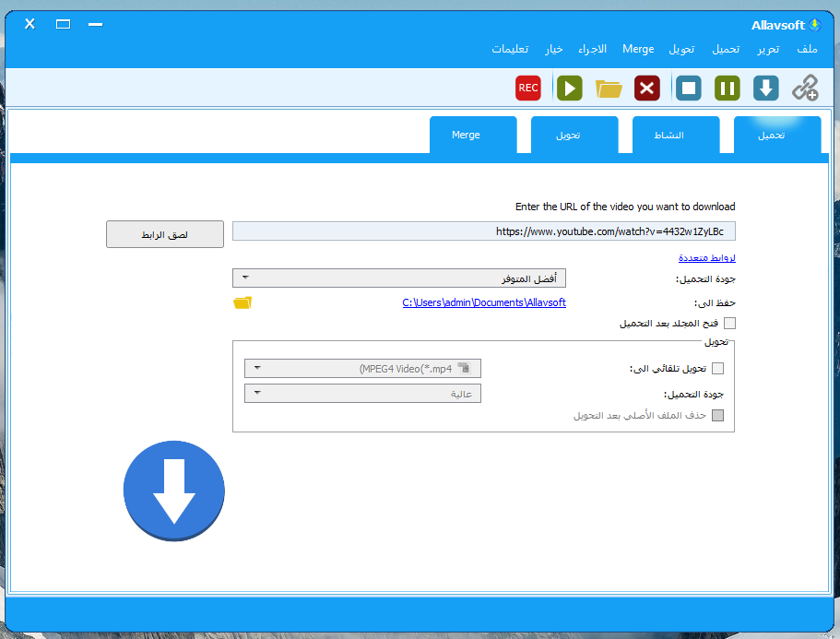Click the paste URL chain link icon
Viewport: 840px width, 639px height.
(805, 88)
